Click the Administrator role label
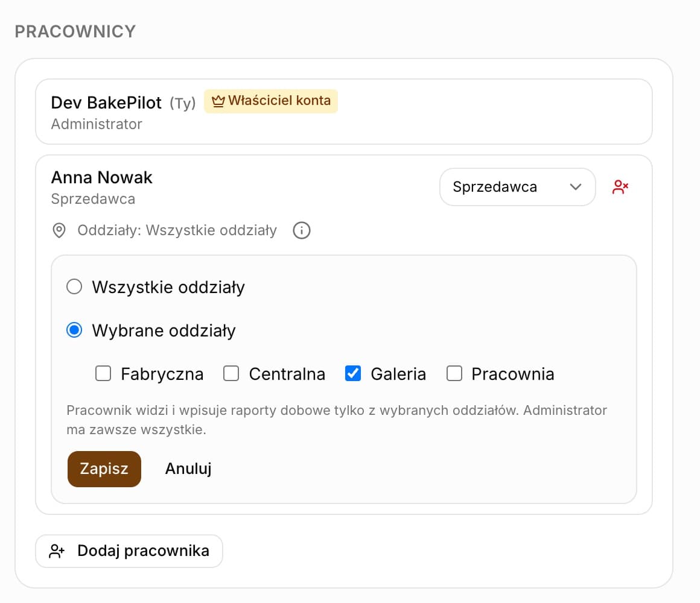Viewport: 700px width, 603px height. tap(97, 124)
